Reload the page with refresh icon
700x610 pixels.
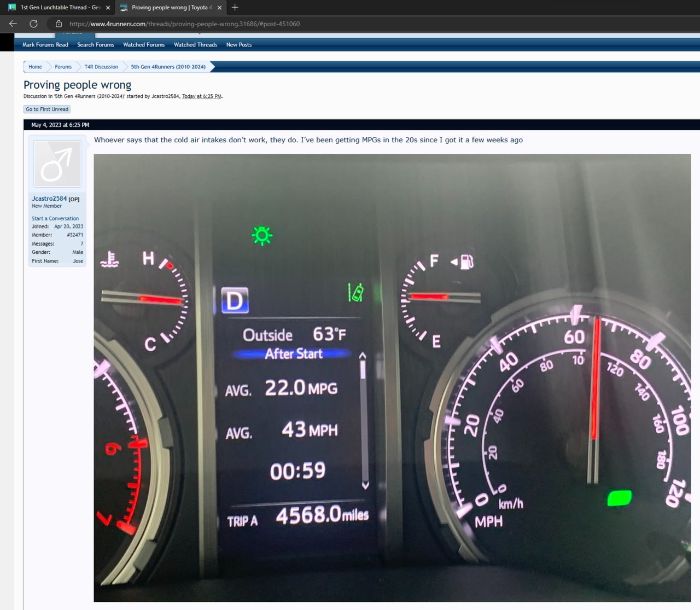click(33, 24)
